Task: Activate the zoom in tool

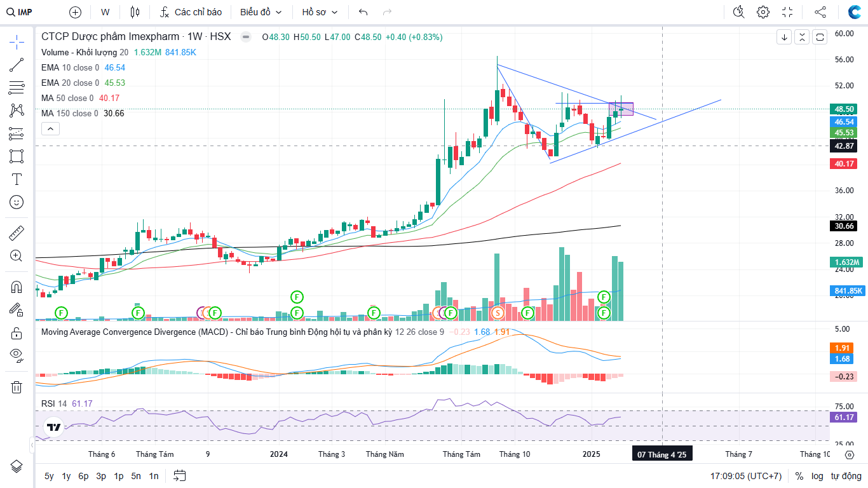Action: coord(17,256)
